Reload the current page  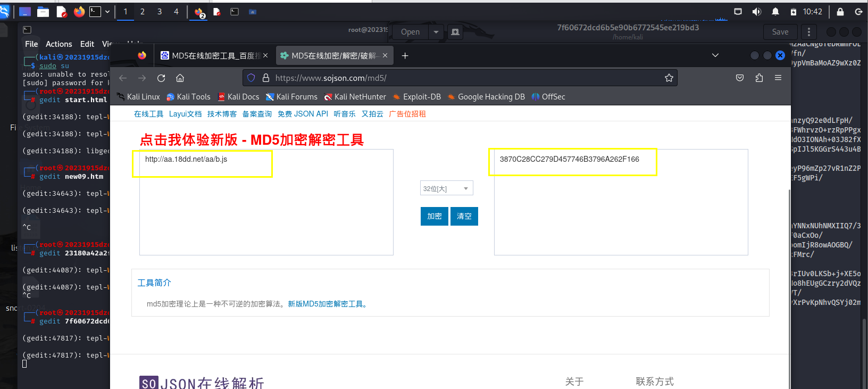tap(161, 78)
